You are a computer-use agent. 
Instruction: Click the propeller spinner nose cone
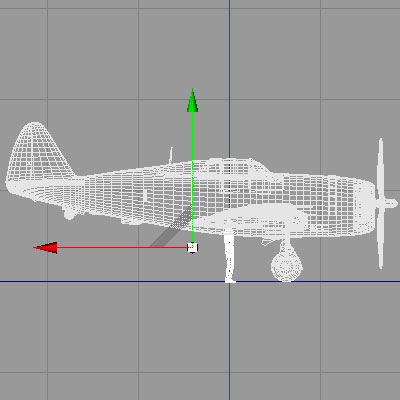(x=389, y=203)
